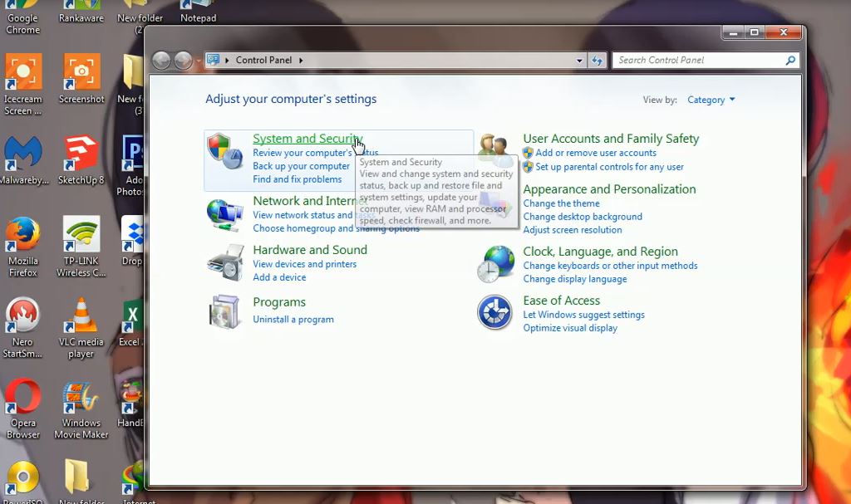Select the Opera Browser desktop icon
The height and width of the screenshot is (504, 851).
point(22,409)
